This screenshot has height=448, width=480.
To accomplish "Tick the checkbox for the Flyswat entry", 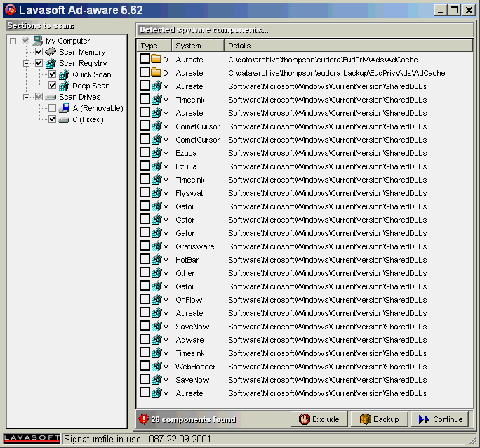I will pos(145,193).
